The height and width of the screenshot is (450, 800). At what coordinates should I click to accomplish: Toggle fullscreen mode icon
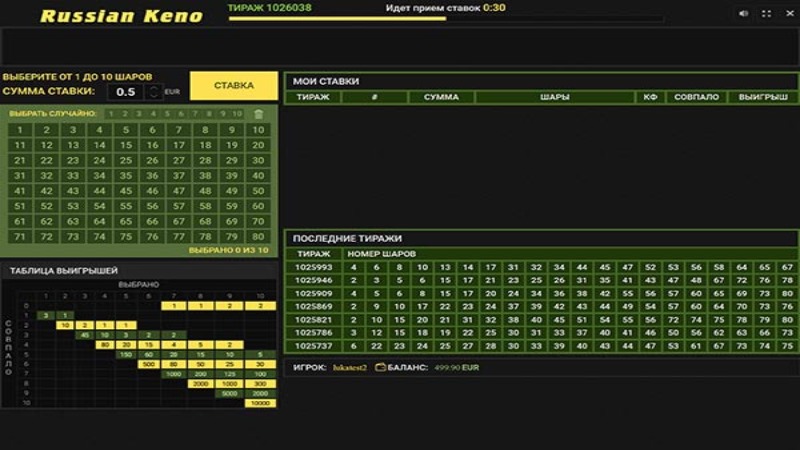[766, 14]
